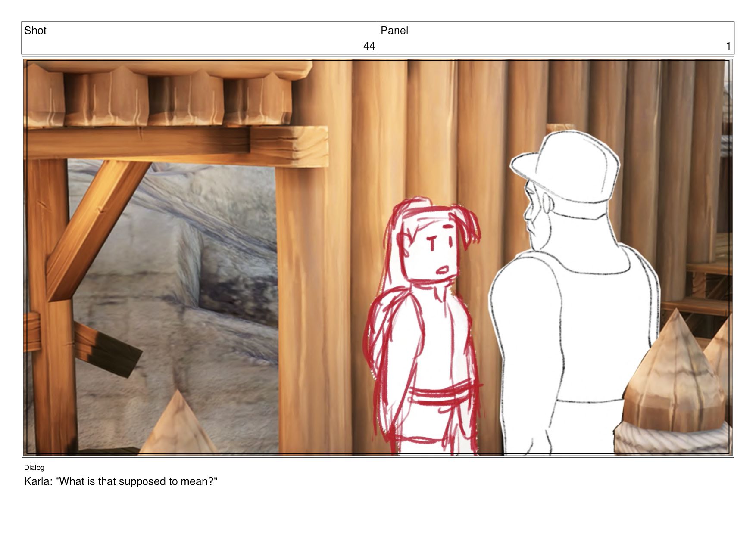The image size is (756, 534).
Task: Select the panel number 1
Action: point(728,46)
